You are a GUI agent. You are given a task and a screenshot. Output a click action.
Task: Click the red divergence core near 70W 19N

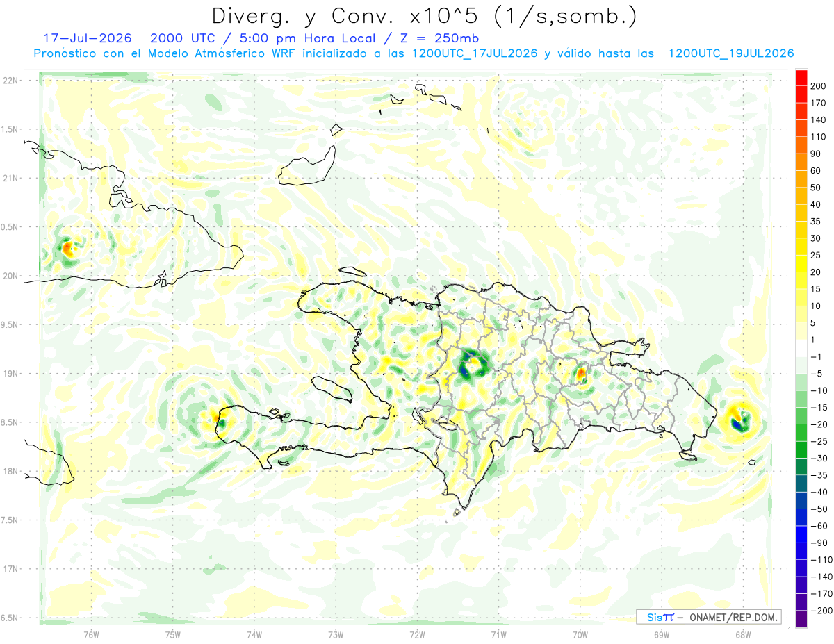point(582,374)
